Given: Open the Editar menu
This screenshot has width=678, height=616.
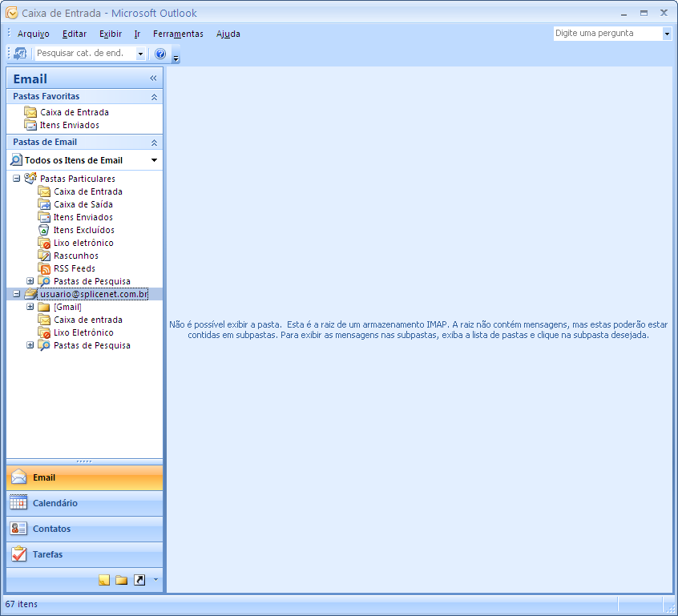Looking at the screenshot, I should [x=75, y=34].
